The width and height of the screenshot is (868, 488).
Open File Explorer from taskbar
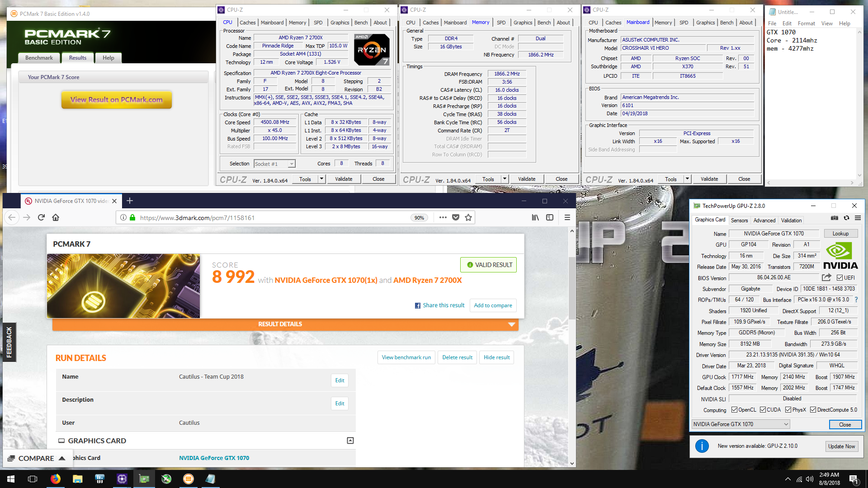pos(78,479)
